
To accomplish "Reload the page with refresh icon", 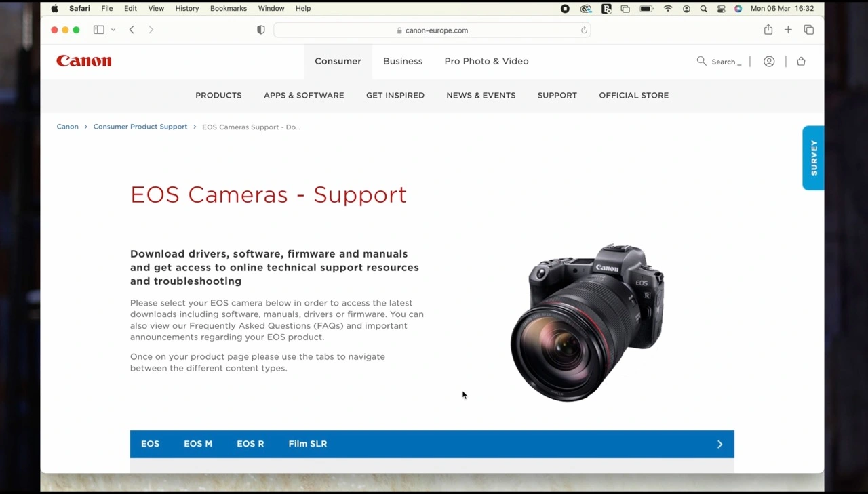I will [584, 30].
